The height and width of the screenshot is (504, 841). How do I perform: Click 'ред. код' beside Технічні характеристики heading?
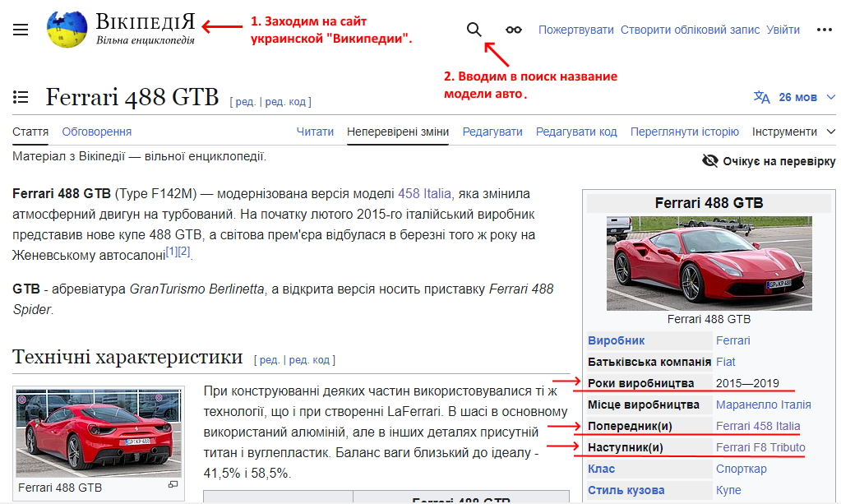tap(309, 360)
